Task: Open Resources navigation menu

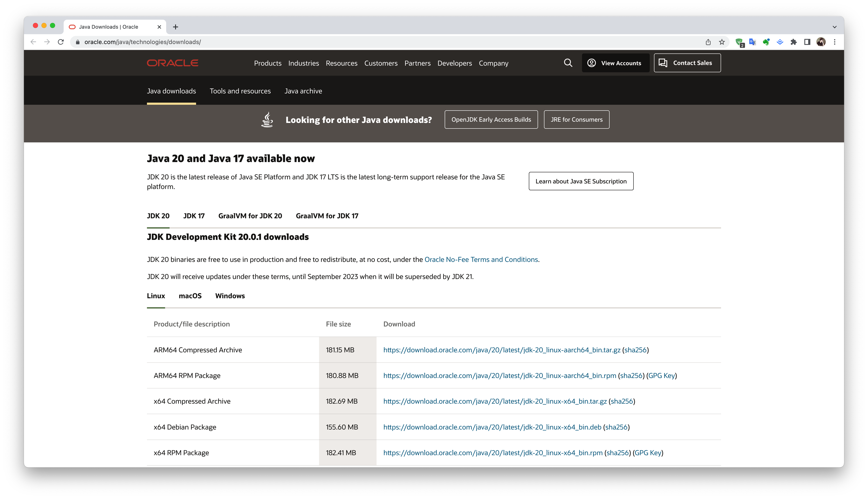Action: [x=341, y=63]
